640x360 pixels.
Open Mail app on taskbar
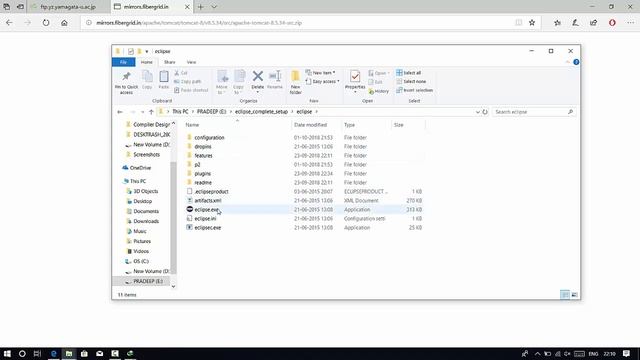100,353
